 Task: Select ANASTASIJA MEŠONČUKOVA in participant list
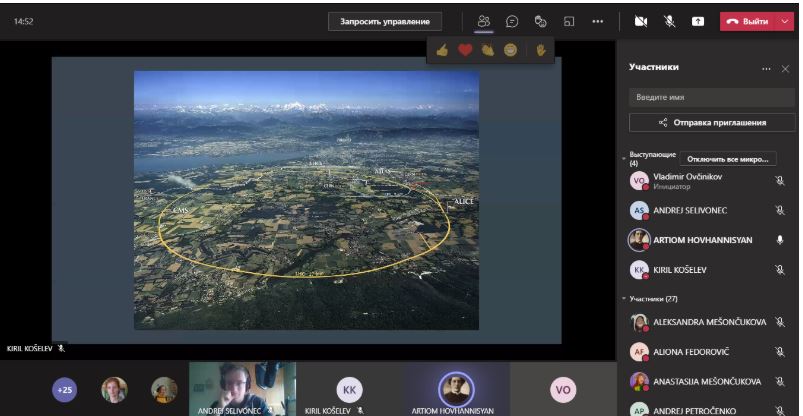[x=707, y=382]
